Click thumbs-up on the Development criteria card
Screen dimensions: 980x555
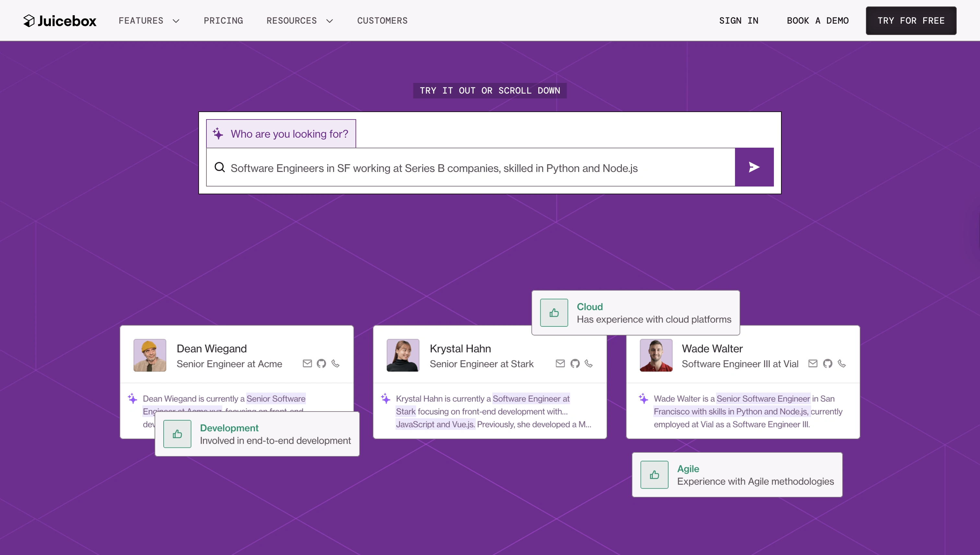coord(177,434)
